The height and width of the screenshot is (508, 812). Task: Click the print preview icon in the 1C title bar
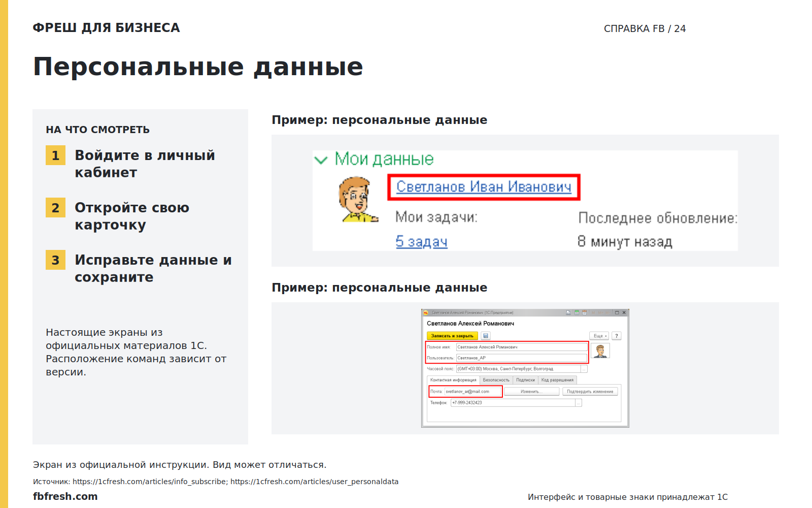(568, 312)
